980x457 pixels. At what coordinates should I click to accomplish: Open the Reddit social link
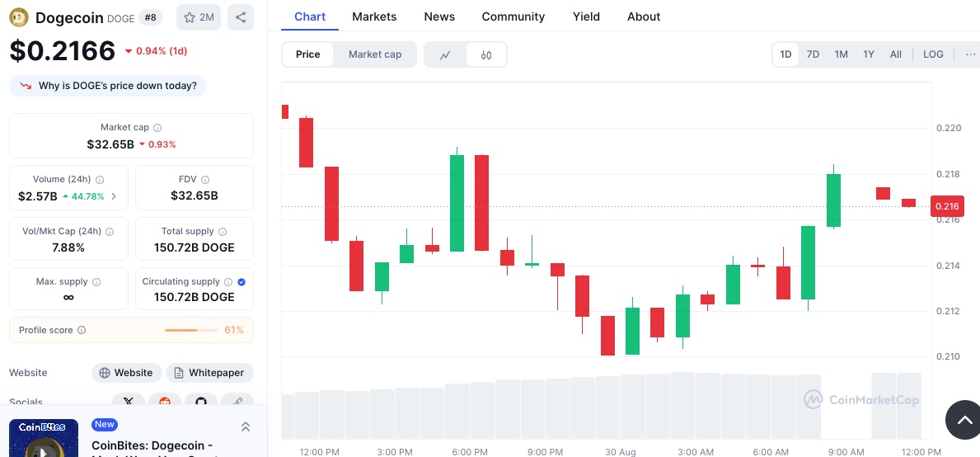tap(165, 402)
